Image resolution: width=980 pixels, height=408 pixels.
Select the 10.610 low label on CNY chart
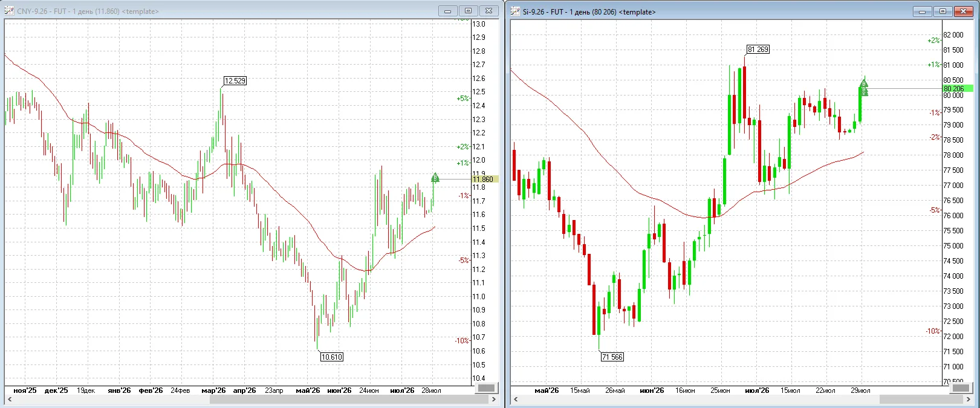[332, 357]
